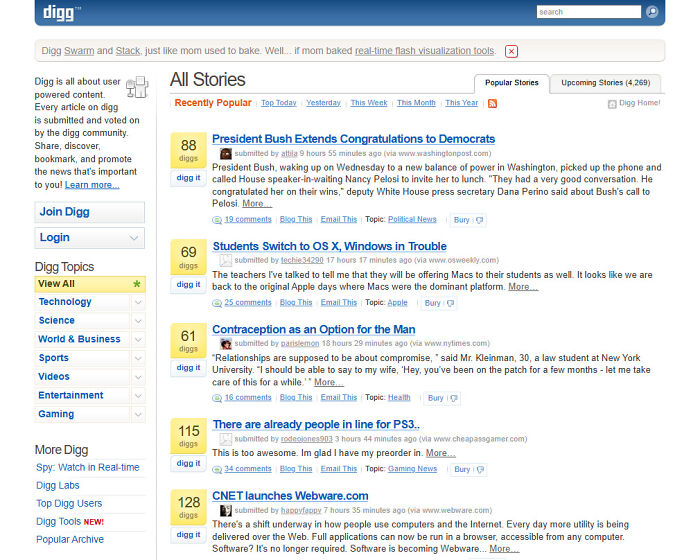The width and height of the screenshot is (700, 560).
Task: Click the green star beside View All
Action: click(137, 284)
